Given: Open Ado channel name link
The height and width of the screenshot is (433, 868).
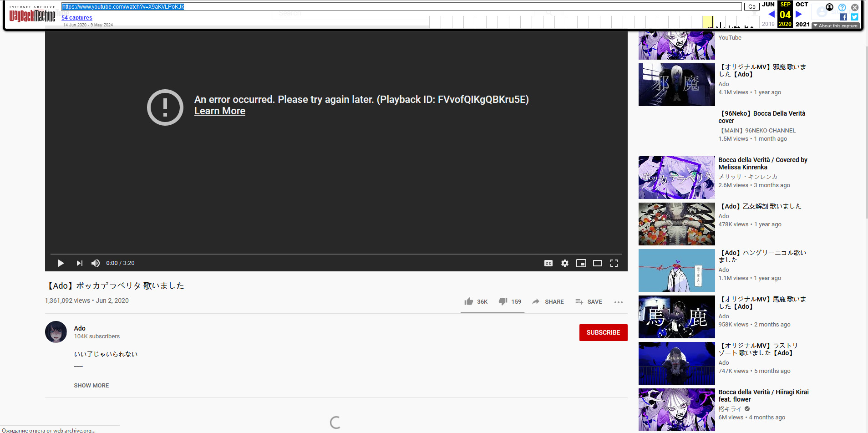Looking at the screenshot, I should (x=80, y=328).
